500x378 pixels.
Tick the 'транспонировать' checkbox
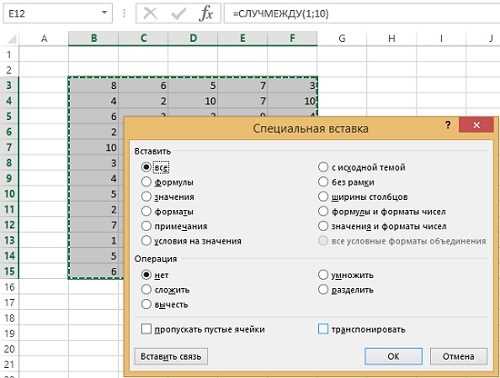pos(323,329)
